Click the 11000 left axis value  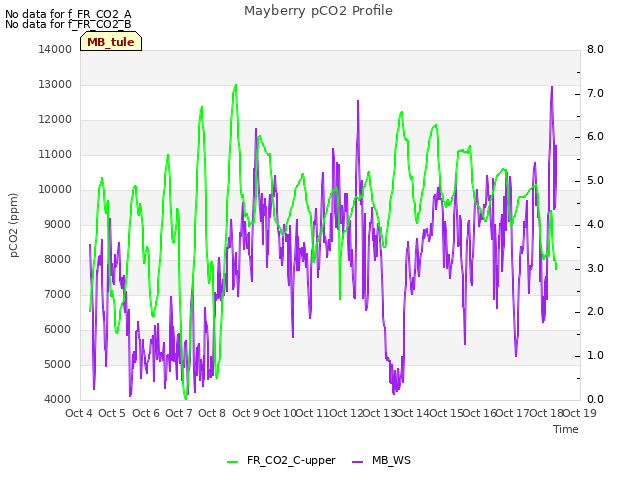(55, 154)
